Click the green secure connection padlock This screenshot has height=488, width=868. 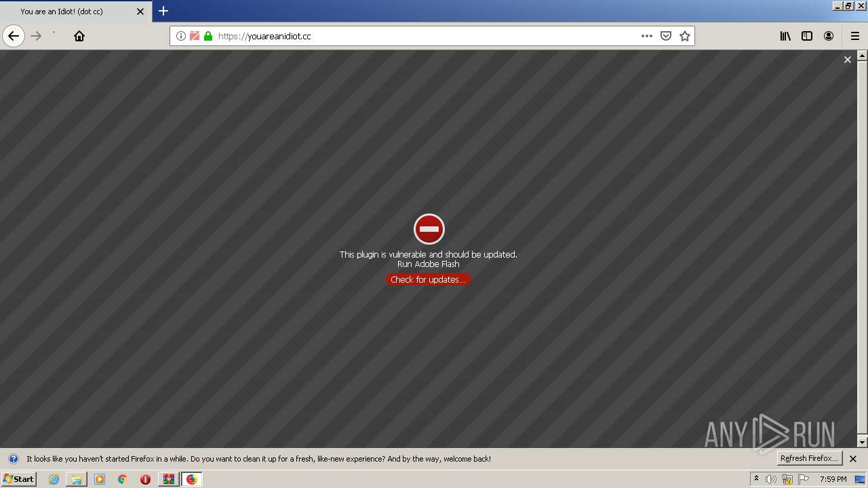(x=208, y=36)
